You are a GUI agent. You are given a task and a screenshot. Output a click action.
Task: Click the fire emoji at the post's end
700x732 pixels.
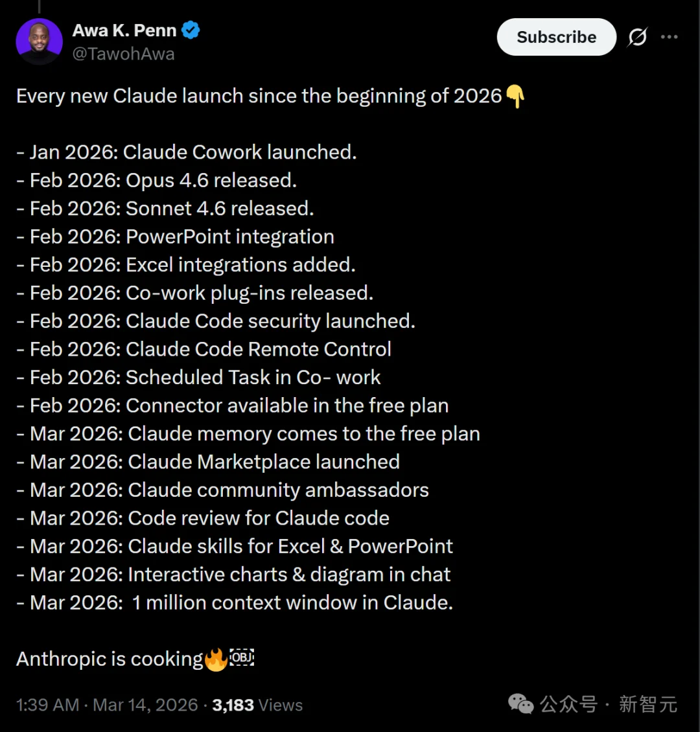pyautogui.click(x=216, y=658)
